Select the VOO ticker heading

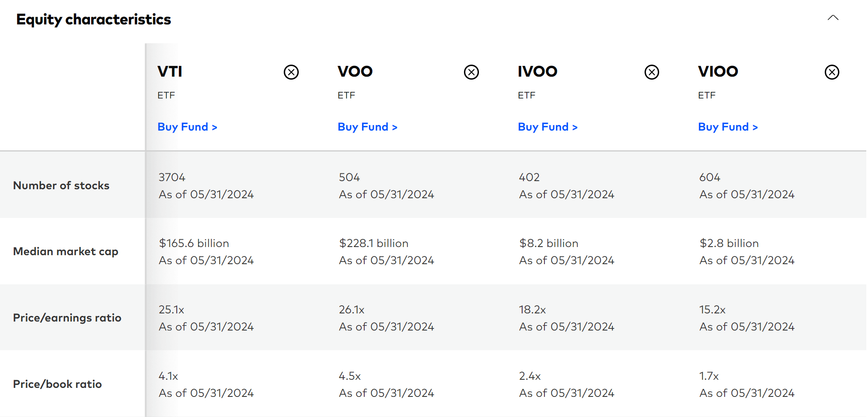pyautogui.click(x=354, y=71)
